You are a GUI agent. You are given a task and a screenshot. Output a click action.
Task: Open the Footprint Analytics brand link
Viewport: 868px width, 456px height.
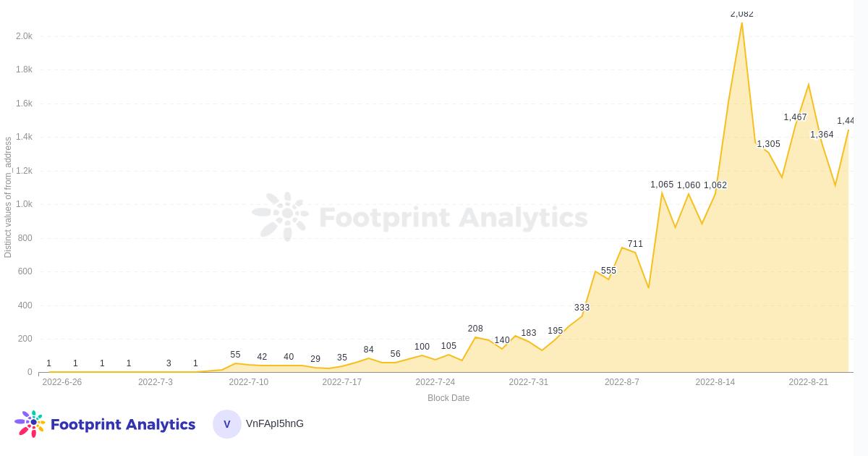124,424
